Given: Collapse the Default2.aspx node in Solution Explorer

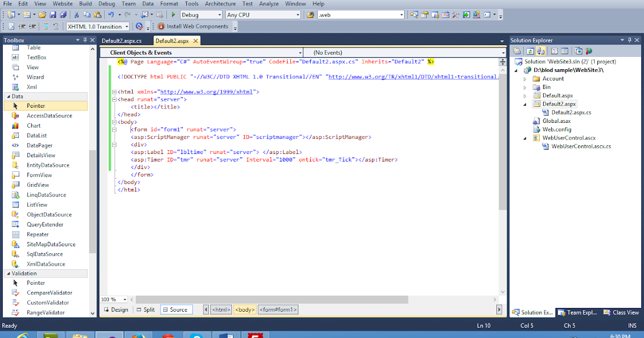Looking at the screenshot, I should 524,104.
